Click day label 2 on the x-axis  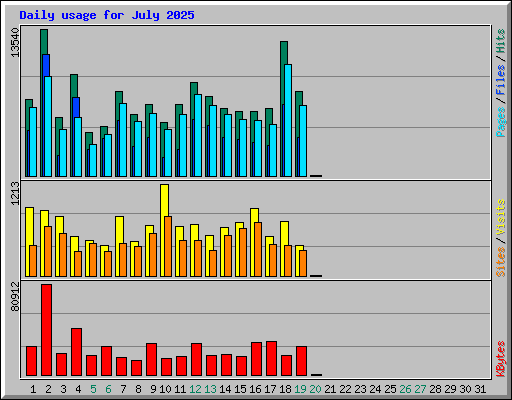pos(48,389)
